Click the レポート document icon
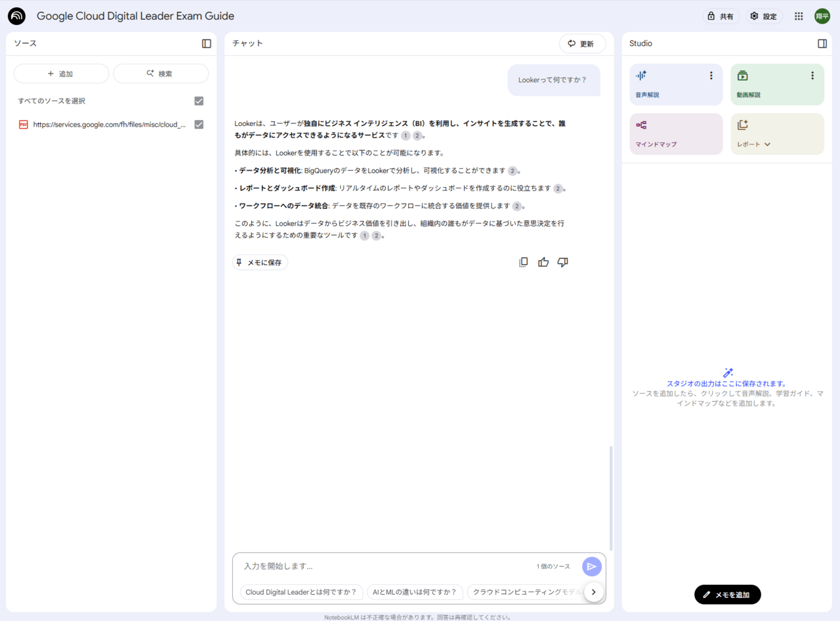Screen dimensions: 840x621 (x=742, y=125)
